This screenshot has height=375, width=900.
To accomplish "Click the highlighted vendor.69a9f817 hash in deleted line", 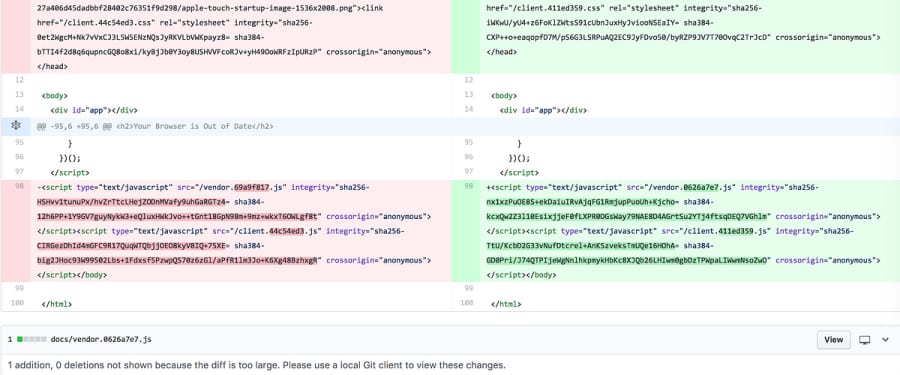I will pyautogui.click(x=252, y=187).
